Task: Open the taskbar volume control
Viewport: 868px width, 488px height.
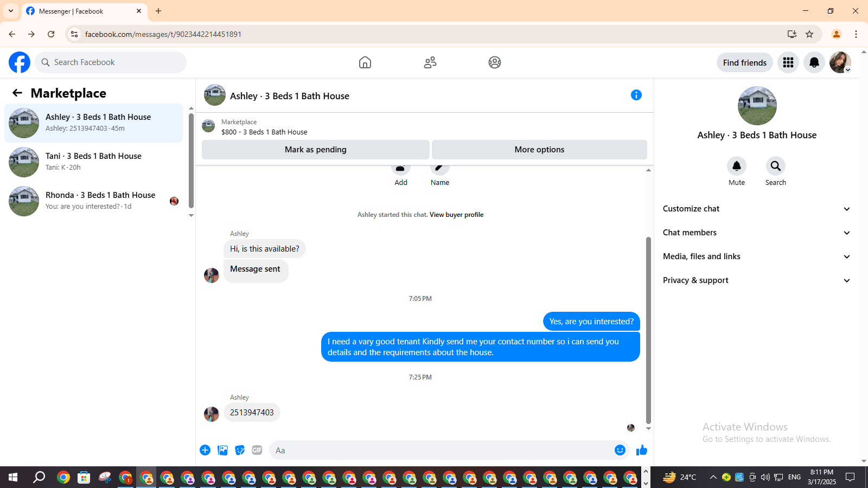Action: 765,477
